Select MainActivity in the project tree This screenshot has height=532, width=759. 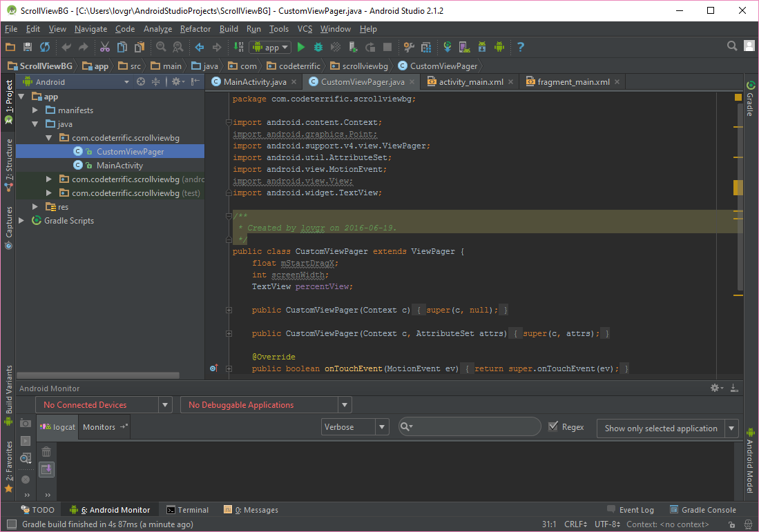(119, 166)
